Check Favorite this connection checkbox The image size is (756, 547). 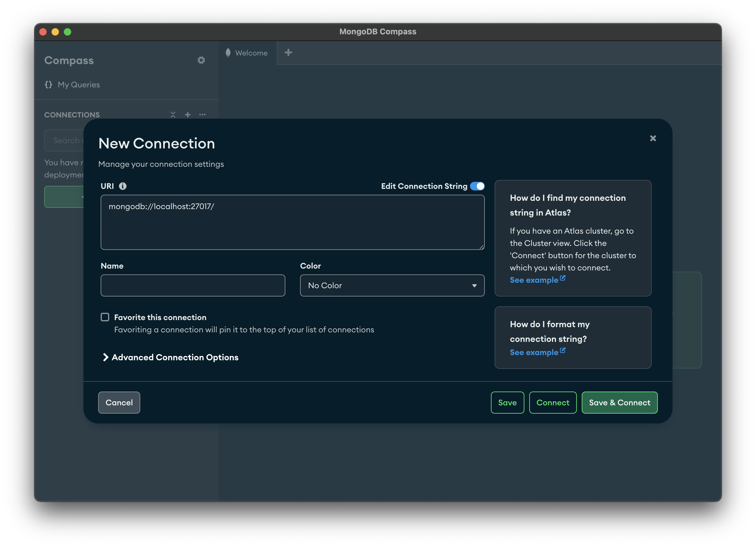click(105, 317)
